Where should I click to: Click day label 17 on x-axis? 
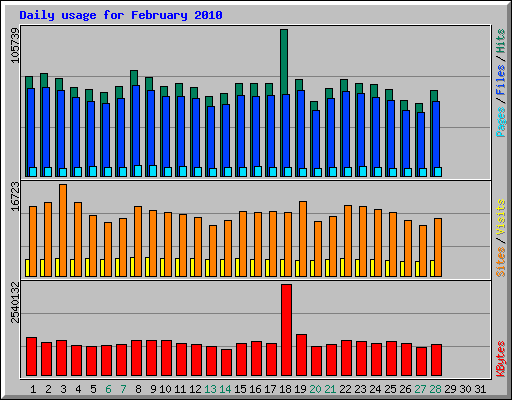(x=270, y=389)
